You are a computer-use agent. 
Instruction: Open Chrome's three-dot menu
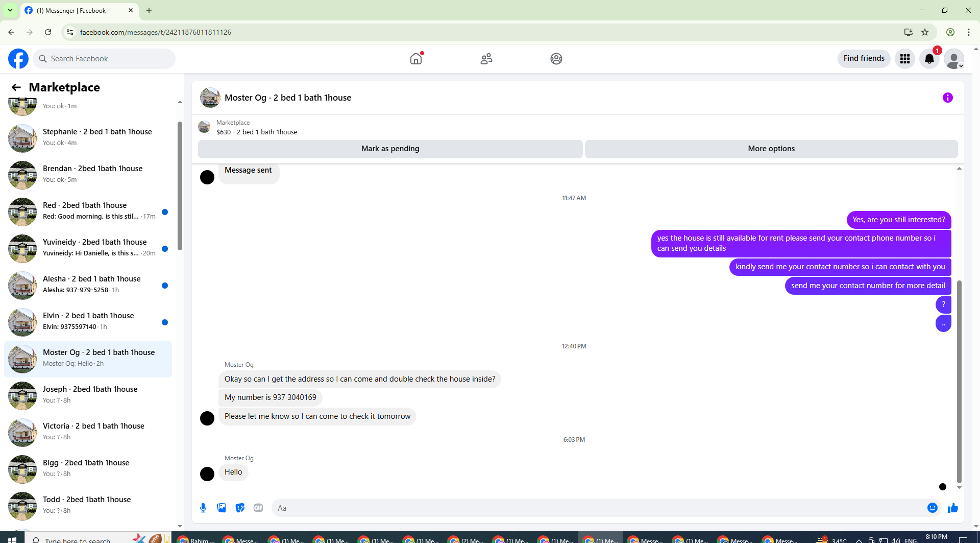(x=969, y=32)
